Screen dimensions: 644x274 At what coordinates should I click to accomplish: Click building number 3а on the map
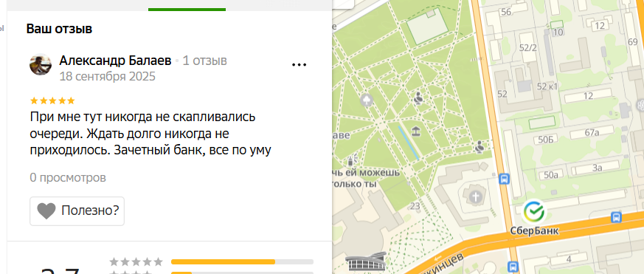598,168
